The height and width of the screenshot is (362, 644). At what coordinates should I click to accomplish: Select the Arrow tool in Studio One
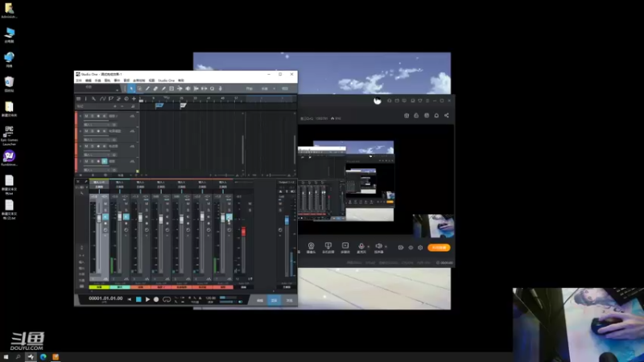[131, 88]
